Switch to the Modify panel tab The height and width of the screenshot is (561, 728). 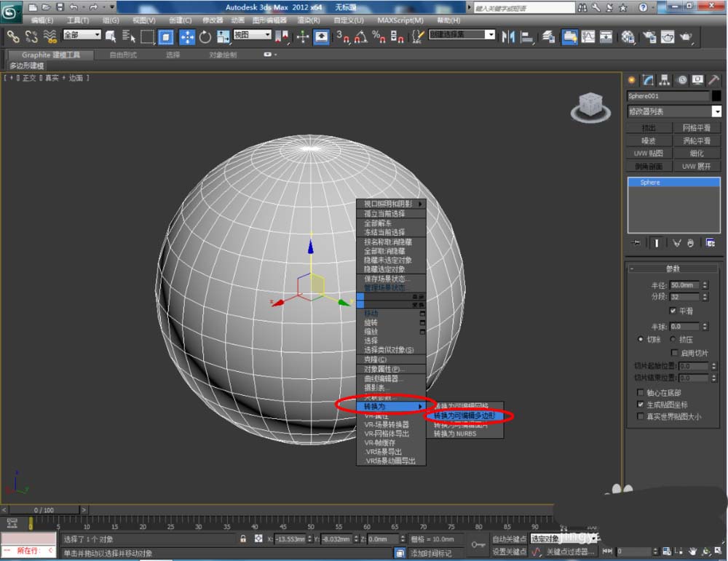coord(647,80)
